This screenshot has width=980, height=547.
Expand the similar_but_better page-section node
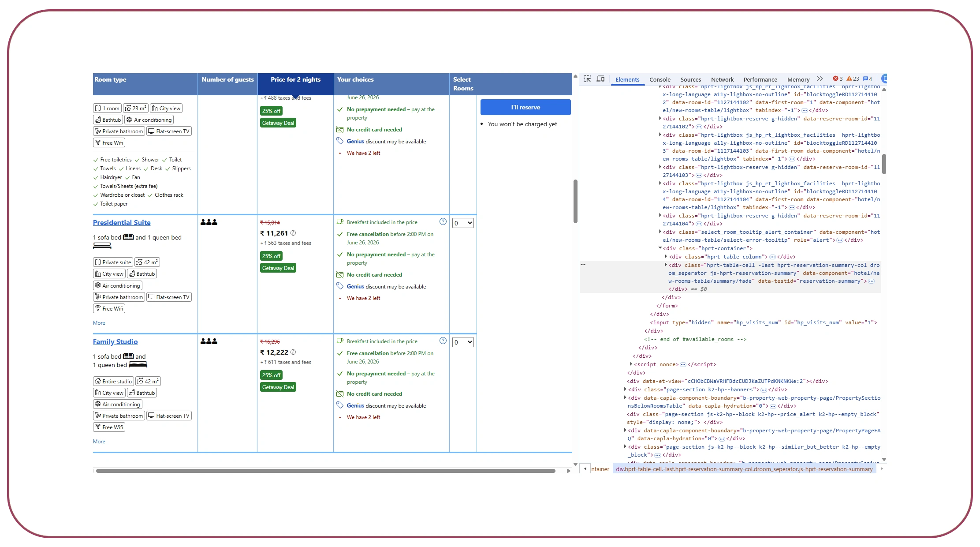click(625, 446)
